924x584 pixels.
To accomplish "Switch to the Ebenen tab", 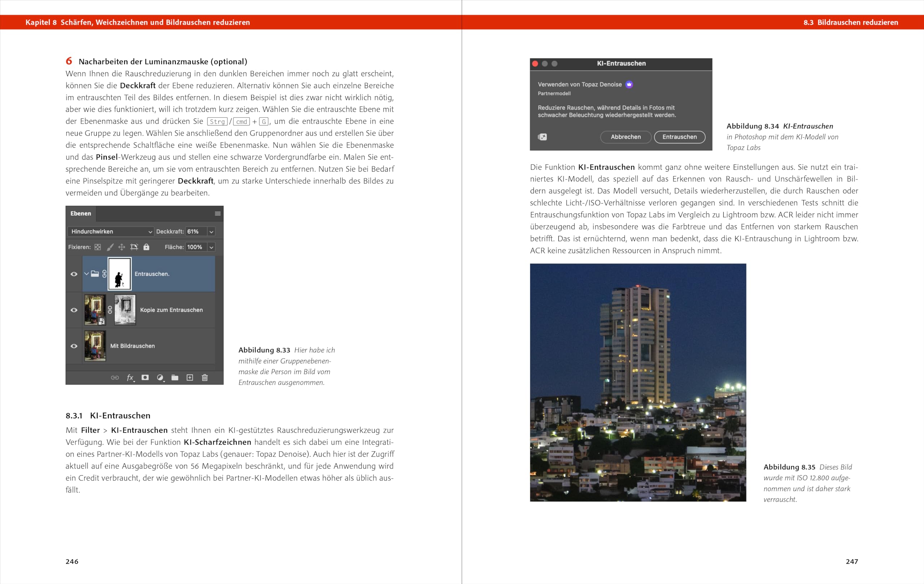I will coord(80,213).
